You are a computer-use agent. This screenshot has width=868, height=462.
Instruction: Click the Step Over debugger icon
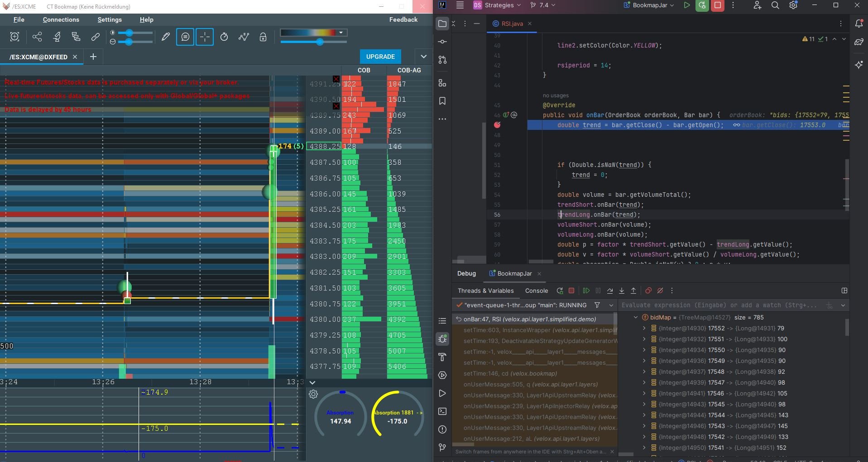(610, 291)
